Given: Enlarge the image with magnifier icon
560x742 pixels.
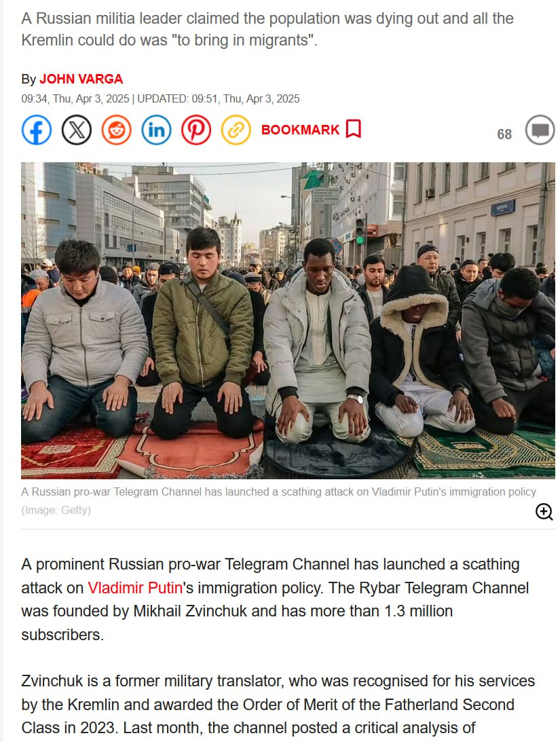Looking at the screenshot, I should (544, 512).
